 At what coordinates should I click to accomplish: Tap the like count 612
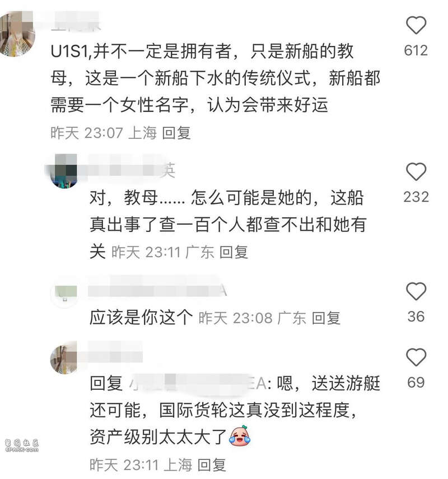[416, 51]
